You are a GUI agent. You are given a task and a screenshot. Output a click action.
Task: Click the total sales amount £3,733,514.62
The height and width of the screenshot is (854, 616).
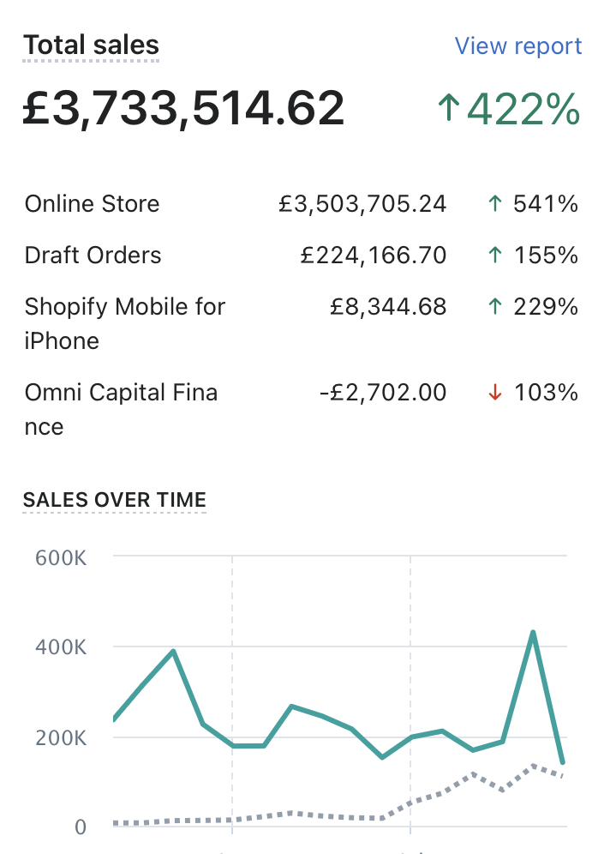(x=183, y=109)
